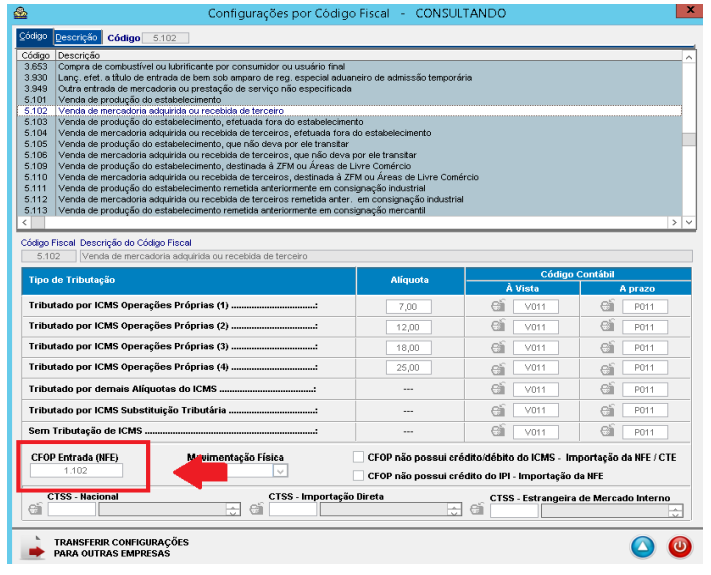Click alíquota field with 12,00
The image size is (711, 575).
point(408,327)
